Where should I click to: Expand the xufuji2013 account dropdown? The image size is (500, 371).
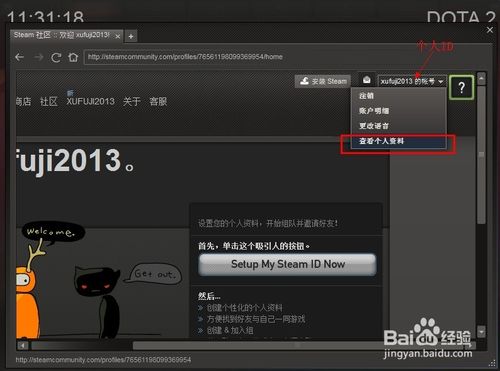coord(412,81)
